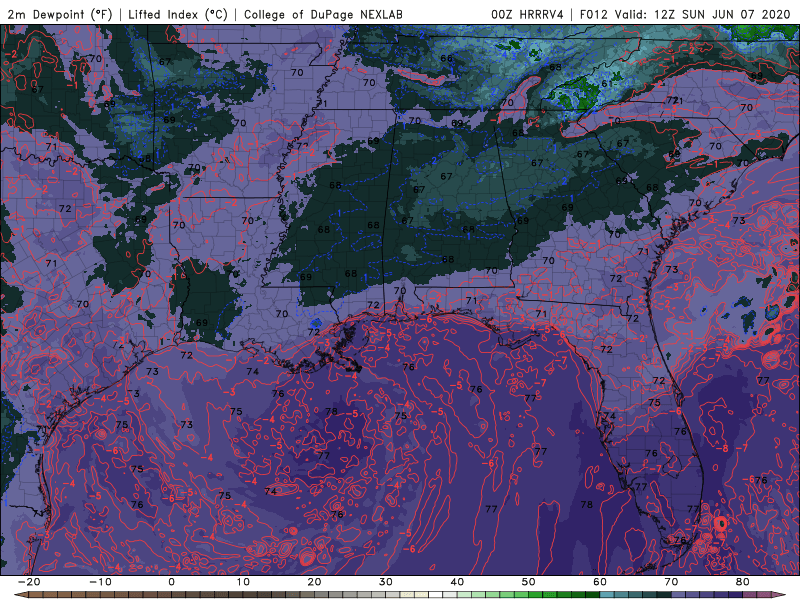Click the 60 label on the color scale
This screenshot has width=800, height=600.
[600, 582]
